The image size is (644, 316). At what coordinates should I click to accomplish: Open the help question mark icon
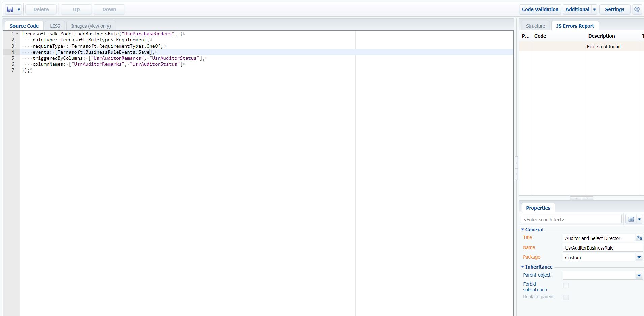(x=637, y=9)
